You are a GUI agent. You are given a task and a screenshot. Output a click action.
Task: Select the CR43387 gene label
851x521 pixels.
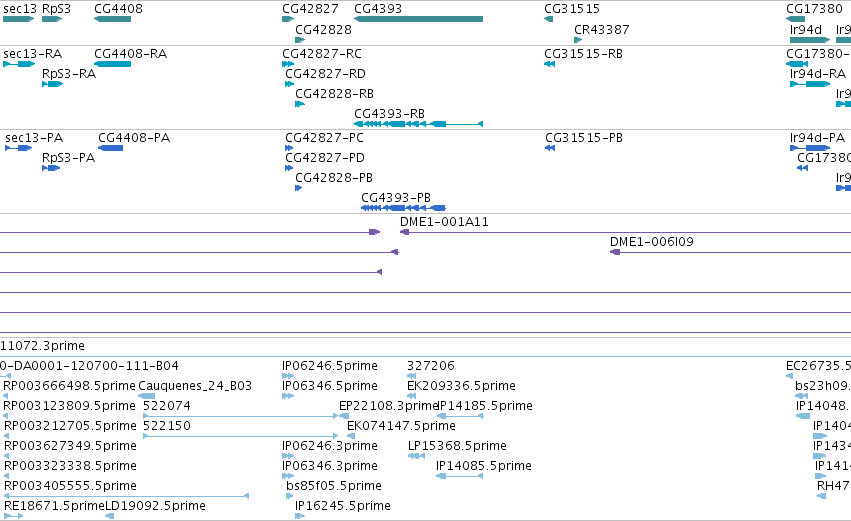(602, 29)
